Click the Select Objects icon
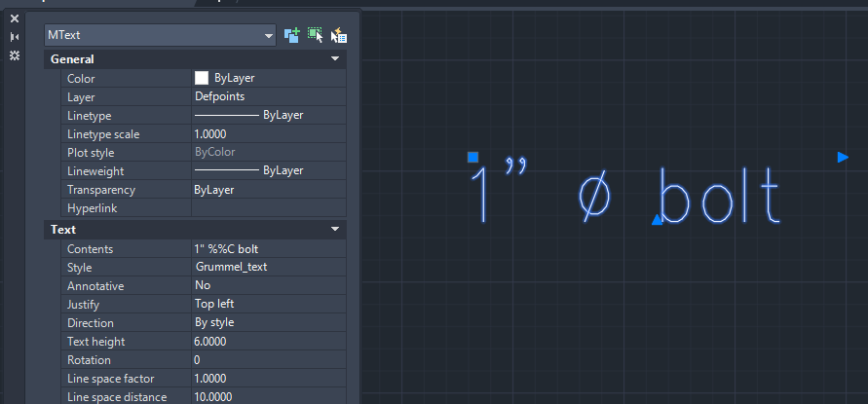868x404 pixels. (316, 35)
